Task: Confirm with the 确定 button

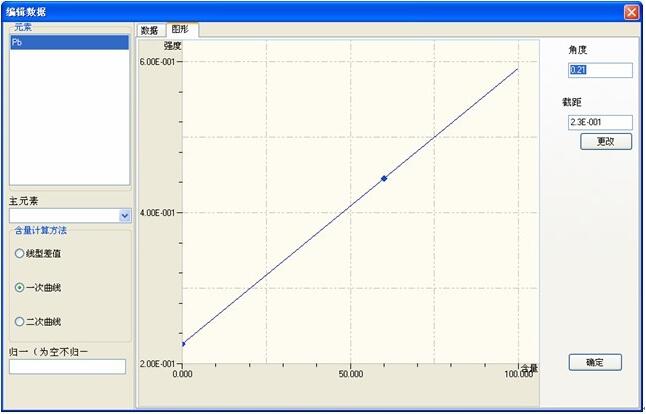Action: click(x=594, y=362)
